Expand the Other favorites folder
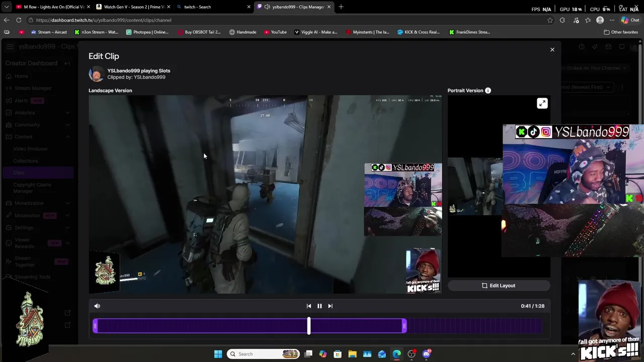Viewport: 644px width, 362px height. point(621,32)
